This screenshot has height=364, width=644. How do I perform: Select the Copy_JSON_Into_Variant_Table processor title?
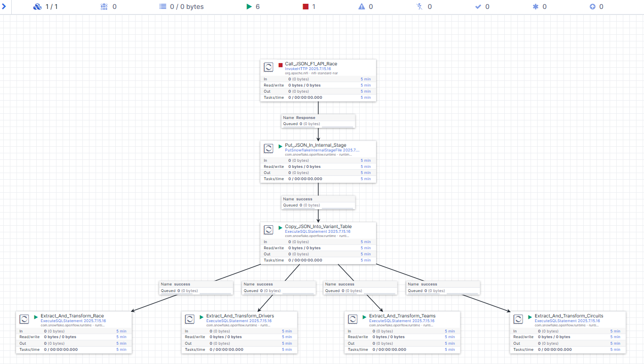(x=318, y=227)
